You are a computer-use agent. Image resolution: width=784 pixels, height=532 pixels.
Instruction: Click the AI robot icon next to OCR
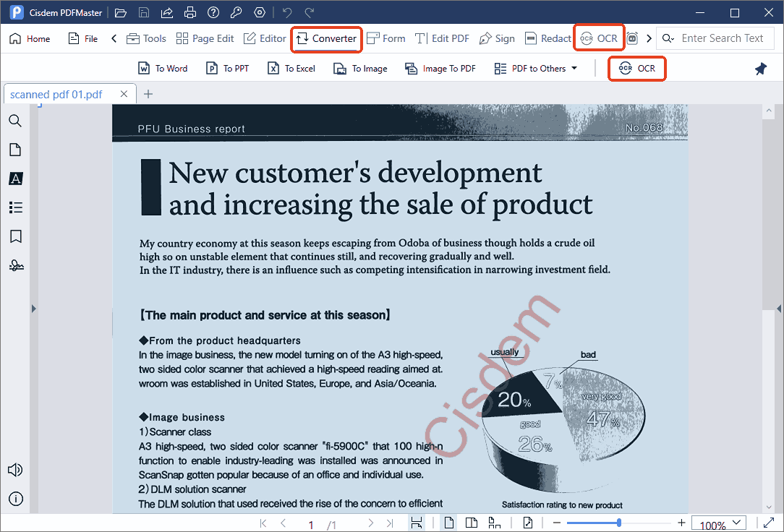click(633, 38)
